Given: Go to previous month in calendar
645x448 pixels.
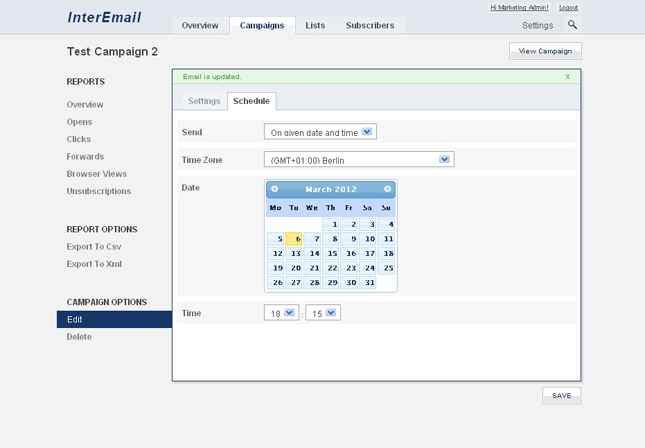Looking at the screenshot, I should (x=275, y=189).
